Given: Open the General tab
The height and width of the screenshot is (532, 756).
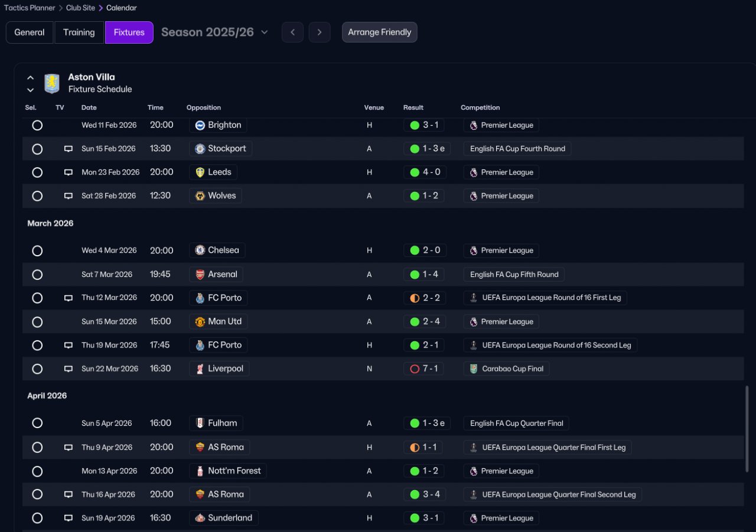Looking at the screenshot, I should 30,32.
